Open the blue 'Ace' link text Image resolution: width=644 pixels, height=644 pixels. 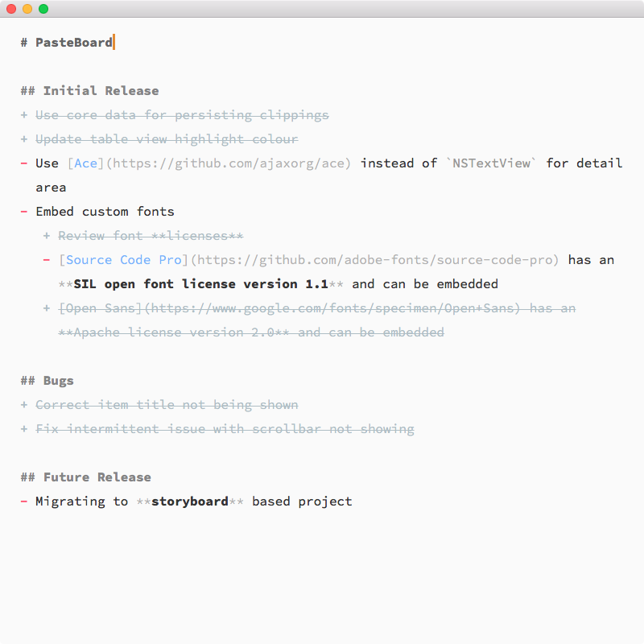pyautogui.click(x=85, y=163)
